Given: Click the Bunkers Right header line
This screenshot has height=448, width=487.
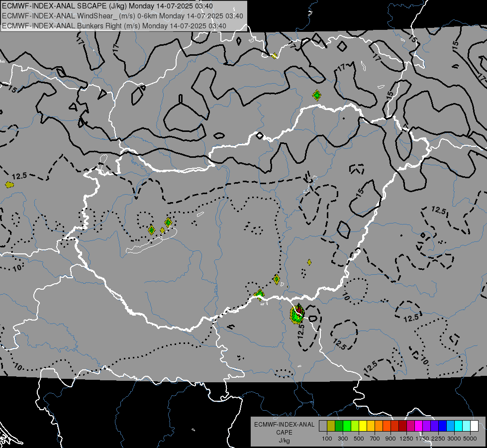Looking at the screenshot, I should click(114, 26).
